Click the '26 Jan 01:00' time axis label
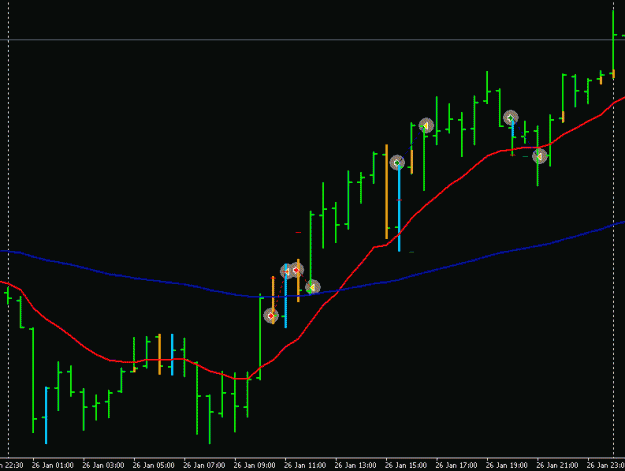The width and height of the screenshot is (625, 471). tap(53, 465)
